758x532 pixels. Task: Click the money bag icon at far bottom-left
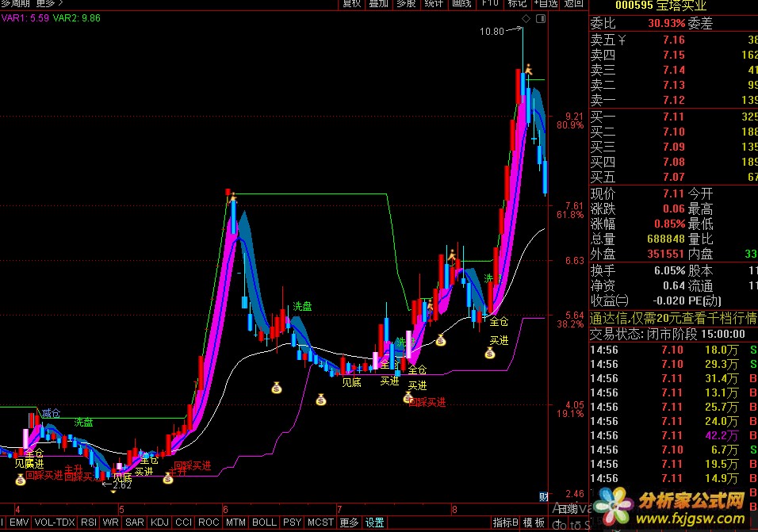pyautogui.click(x=20, y=480)
